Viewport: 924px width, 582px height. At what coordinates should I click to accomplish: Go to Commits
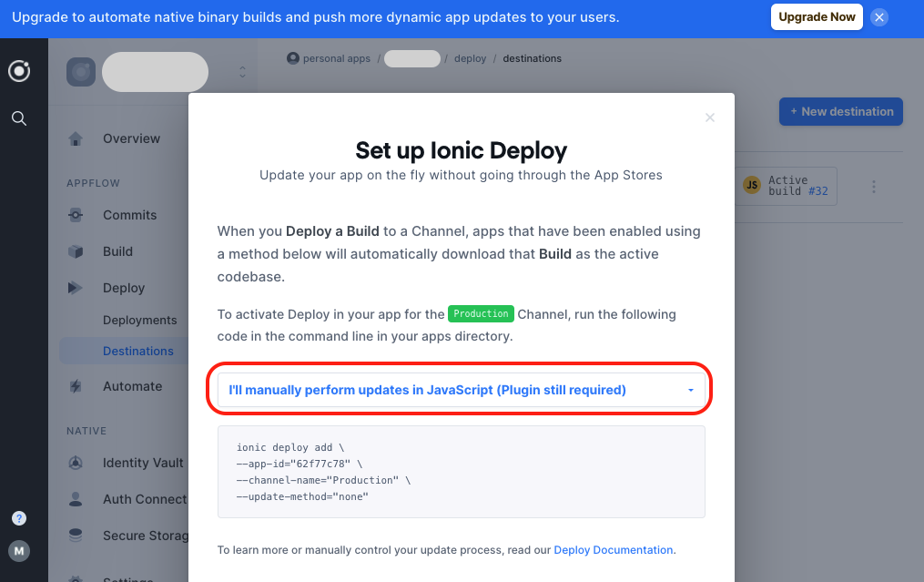(x=129, y=215)
